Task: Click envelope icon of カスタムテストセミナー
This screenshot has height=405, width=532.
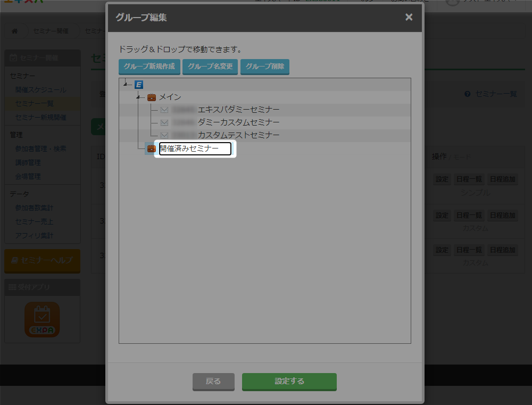Action: tap(164, 136)
